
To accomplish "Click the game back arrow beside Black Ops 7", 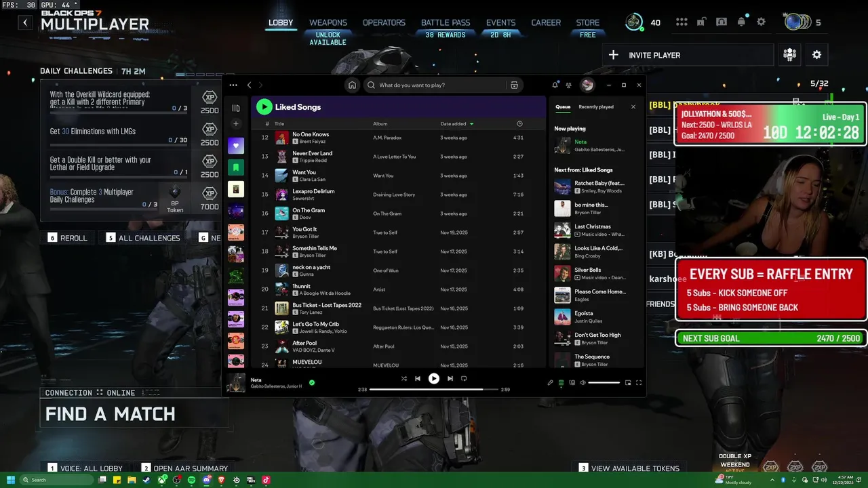I will (x=25, y=22).
